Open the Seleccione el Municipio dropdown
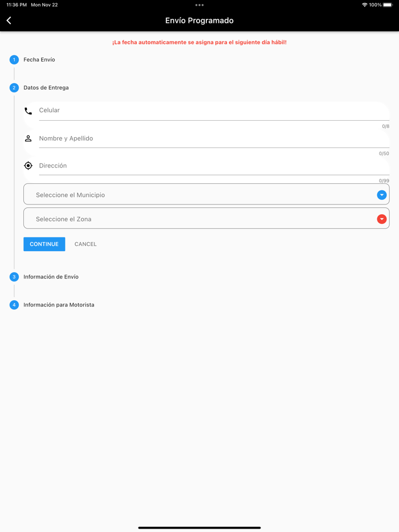 (199, 195)
